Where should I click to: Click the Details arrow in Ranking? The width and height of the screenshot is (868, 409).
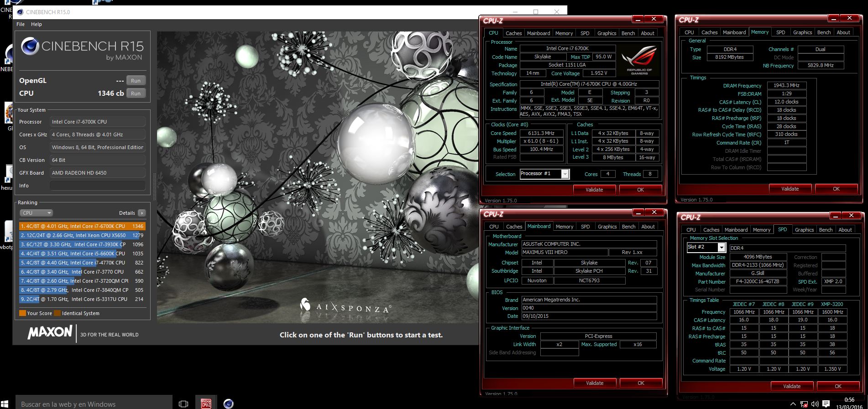[x=142, y=213]
